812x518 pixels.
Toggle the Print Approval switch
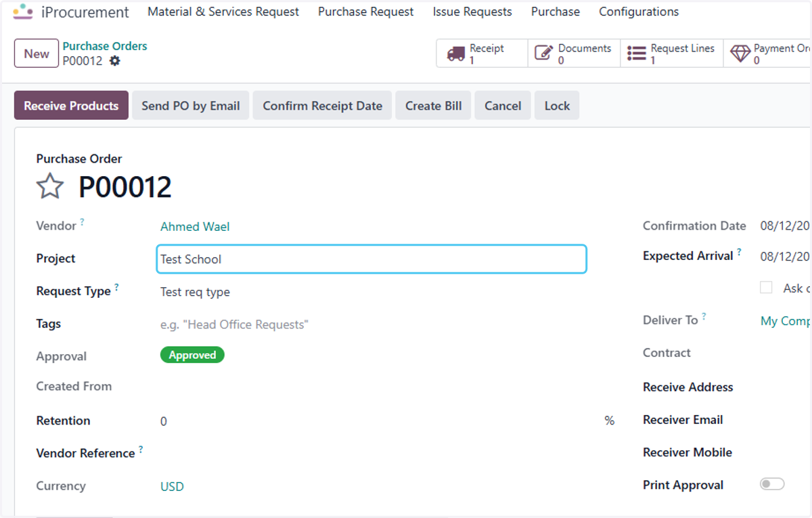772,484
